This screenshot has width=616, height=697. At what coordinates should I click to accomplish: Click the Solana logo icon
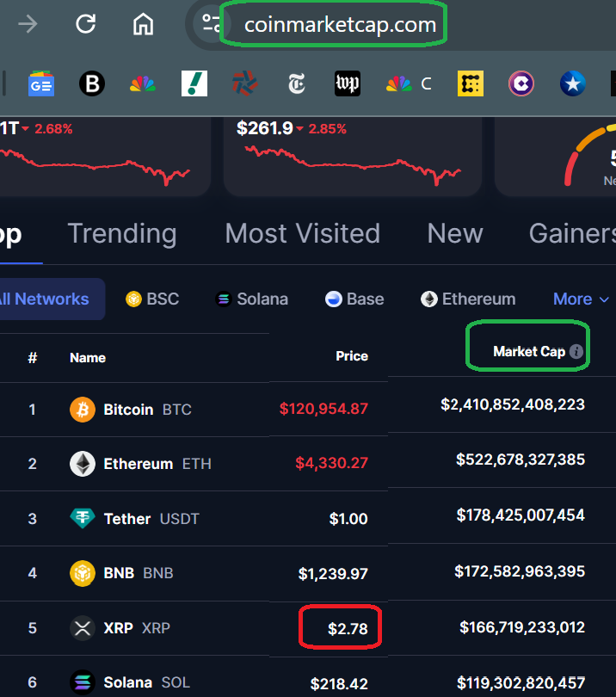click(x=83, y=682)
